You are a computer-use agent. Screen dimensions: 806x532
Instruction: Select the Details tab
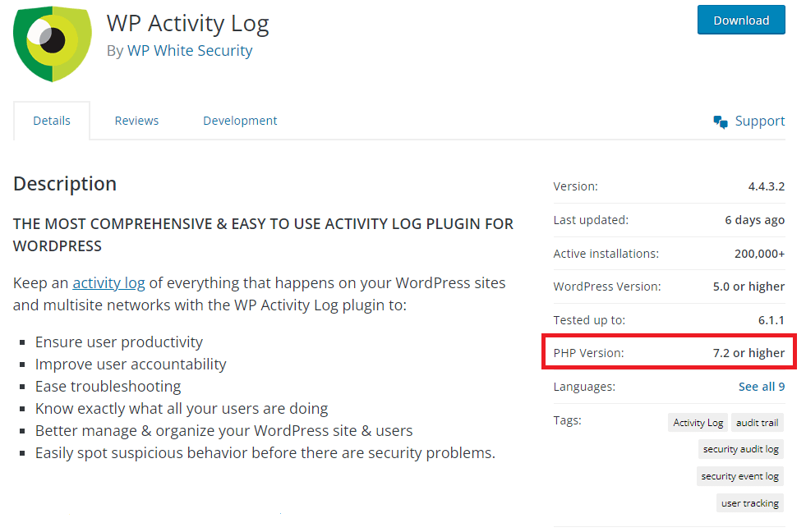[51, 120]
